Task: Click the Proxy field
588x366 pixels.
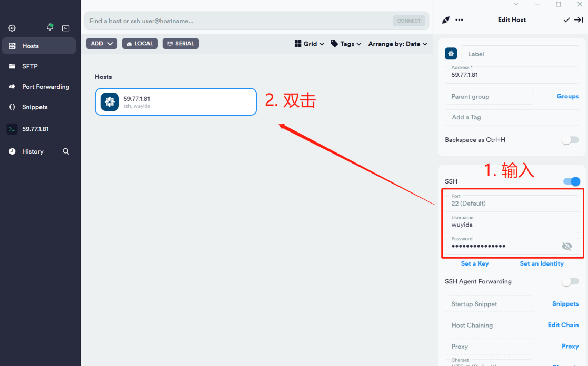Action: pos(489,347)
